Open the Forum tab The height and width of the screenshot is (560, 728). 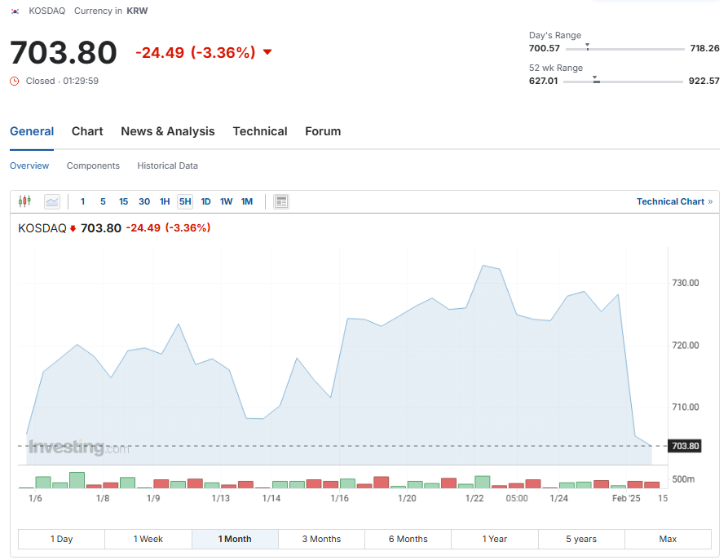pos(323,131)
